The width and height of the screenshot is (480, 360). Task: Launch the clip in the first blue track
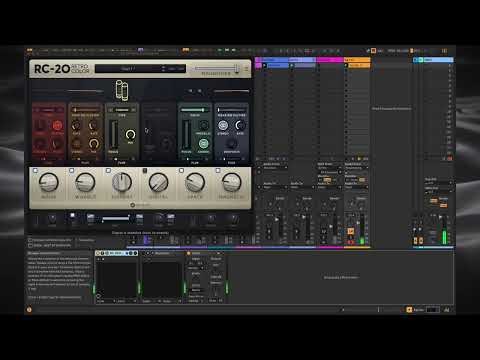(264, 65)
